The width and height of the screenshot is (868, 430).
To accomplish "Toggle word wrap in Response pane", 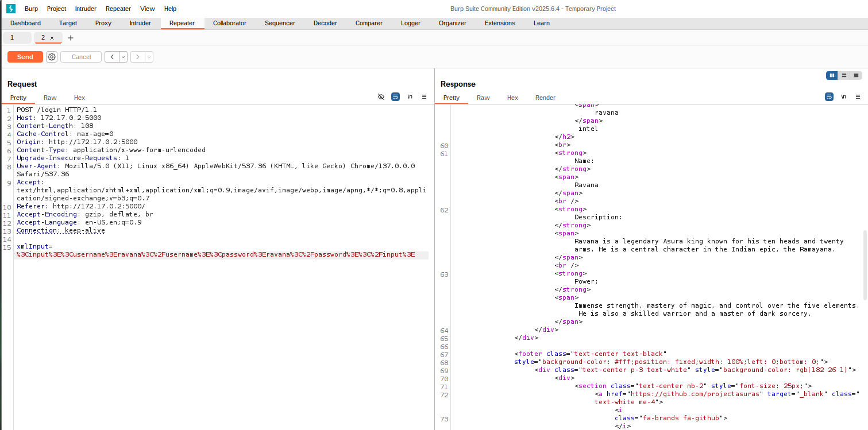I will tap(829, 97).
